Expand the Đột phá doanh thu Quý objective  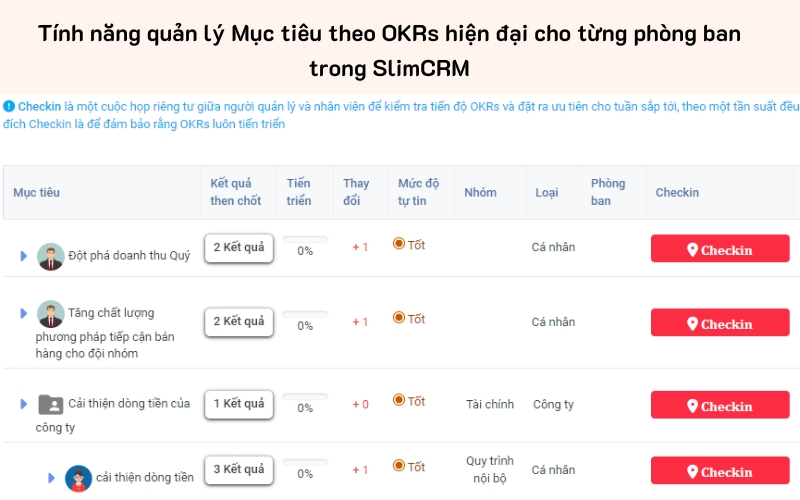[24, 257]
